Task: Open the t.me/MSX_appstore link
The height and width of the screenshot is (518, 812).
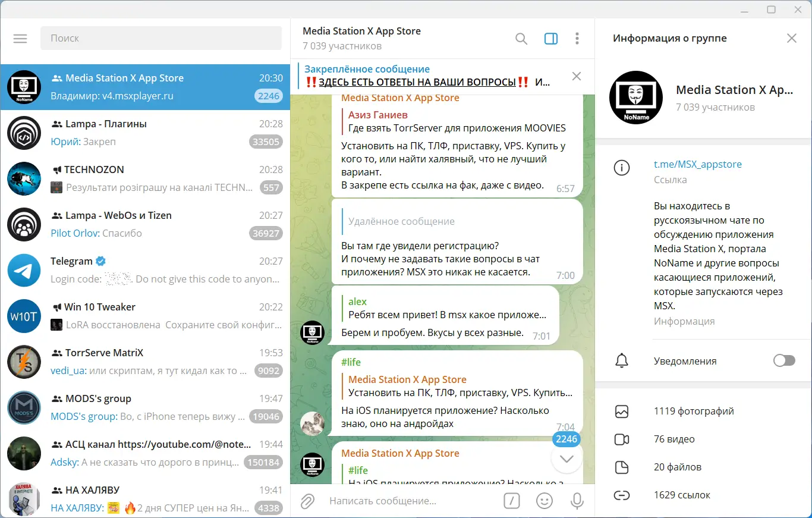Action: pos(698,164)
